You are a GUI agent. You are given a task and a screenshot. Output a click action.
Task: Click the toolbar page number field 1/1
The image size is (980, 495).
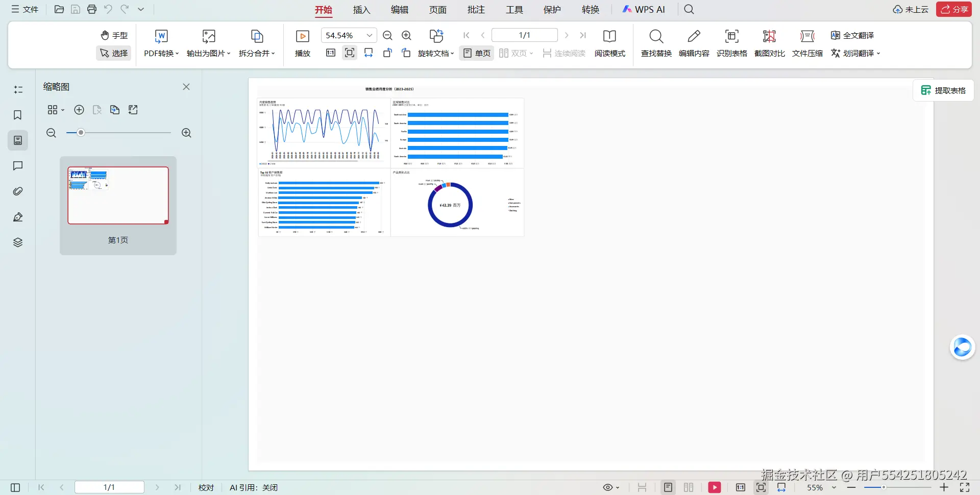[x=524, y=35]
